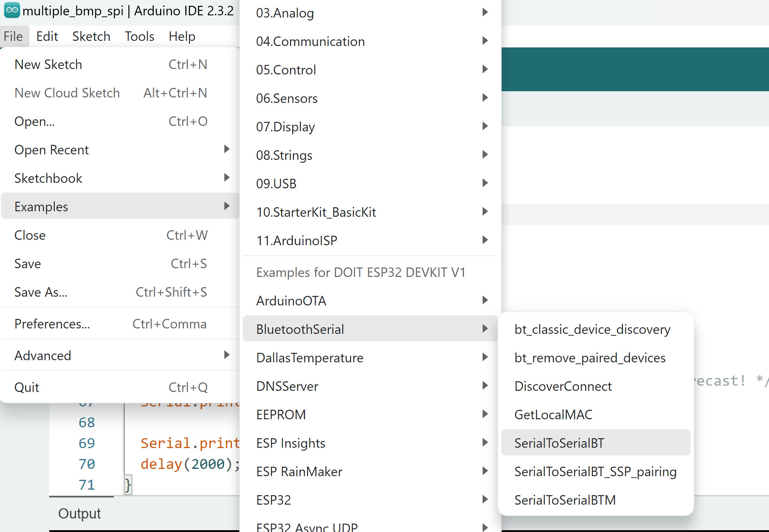Screen dimensions: 769x532
Task: Expand 04.Communication examples
Action: pos(370,42)
